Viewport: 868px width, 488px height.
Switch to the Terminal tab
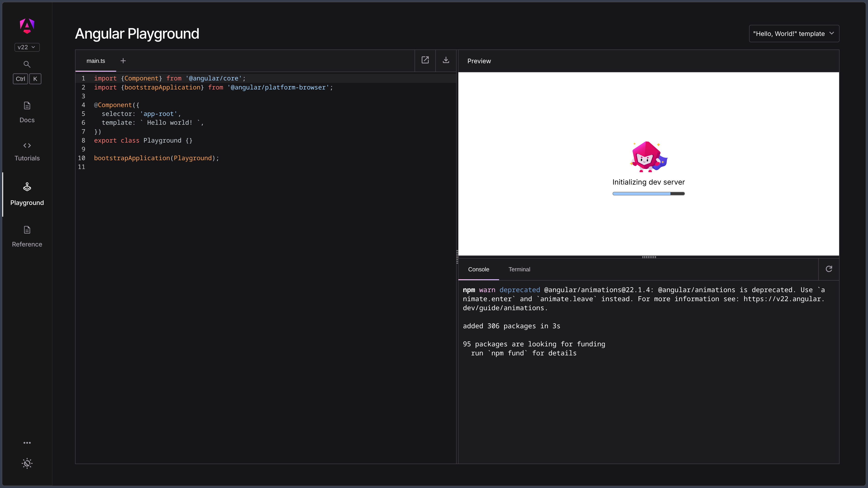(519, 270)
